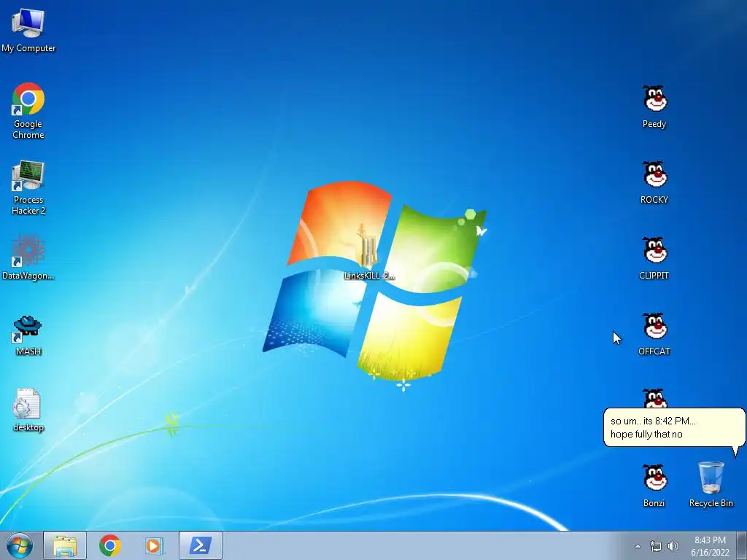Image resolution: width=747 pixels, height=560 pixels.
Task: Click the Show desktop button
Action: click(x=742, y=545)
